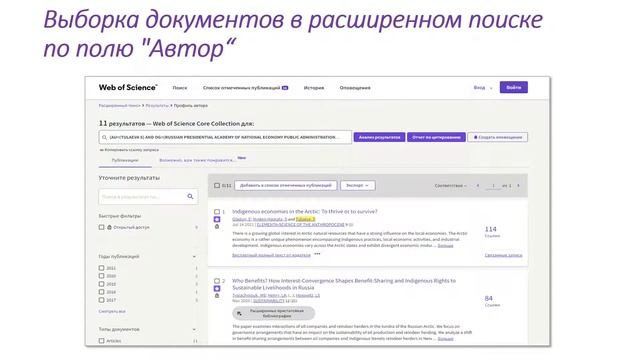Check the 2020 publication year filter
Image resolution: width=640 pixels, height=360 pixels.
click(102, 276)
